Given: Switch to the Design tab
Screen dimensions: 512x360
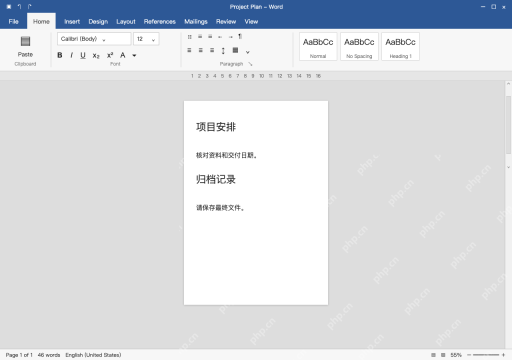Looking at the screenshot, I should (x=98, y=22).
